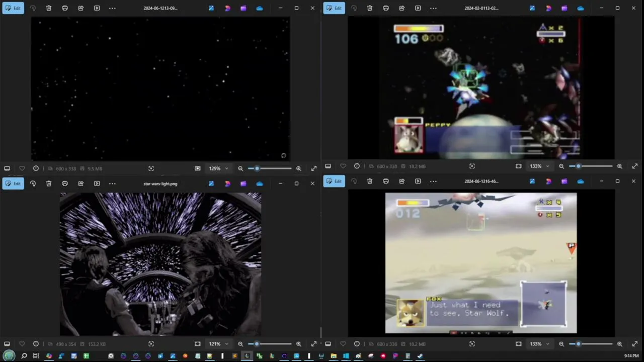This screenshot has height=362, width=644.
Task: Zoom in using plus magnifier in 2024-06-1213-09 window
Action: click(x=299, y=168)
